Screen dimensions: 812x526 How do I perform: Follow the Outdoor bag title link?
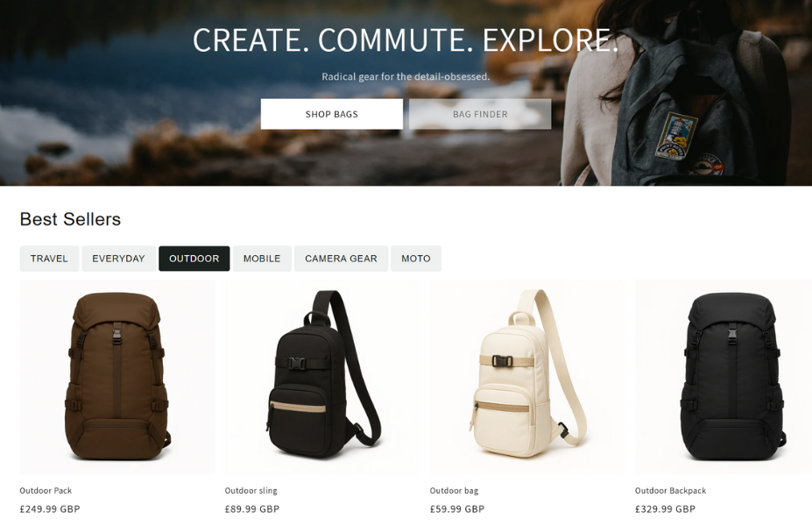point(454,491)
